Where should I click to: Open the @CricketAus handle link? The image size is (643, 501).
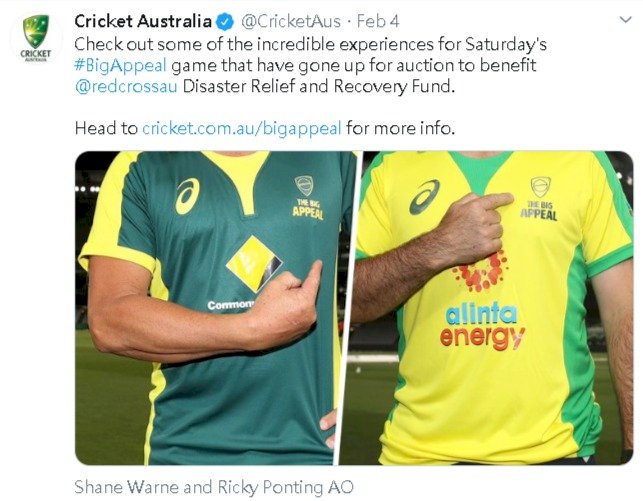(291, 22)
